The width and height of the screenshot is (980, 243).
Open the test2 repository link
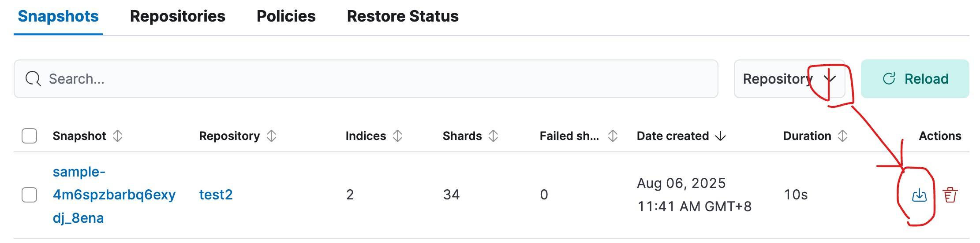[216, 195]
